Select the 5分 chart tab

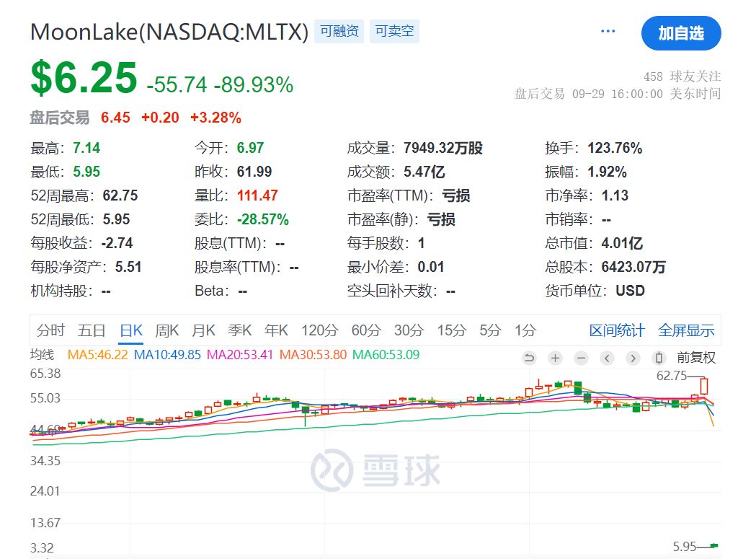490,330
